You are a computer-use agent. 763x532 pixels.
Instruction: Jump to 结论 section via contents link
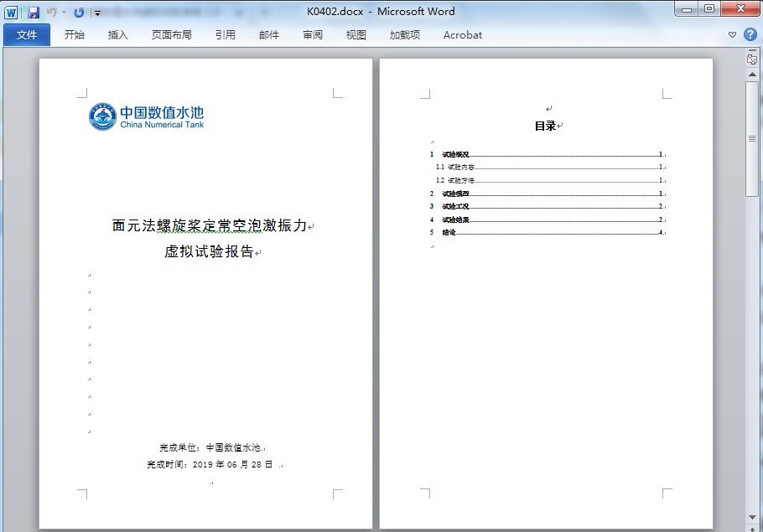[x=449, y=232]
